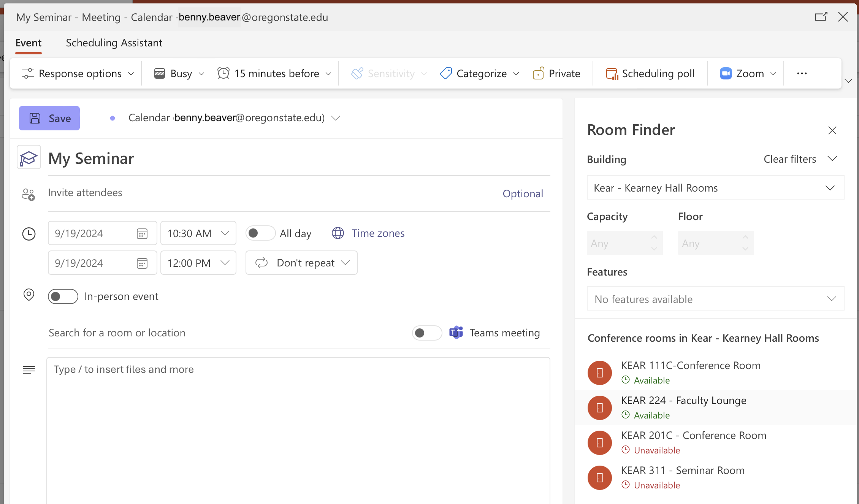Image resolution: width=859 pixels, height=504 pixels.
Task: Click Search for a room or location
Action: point(227,333)
